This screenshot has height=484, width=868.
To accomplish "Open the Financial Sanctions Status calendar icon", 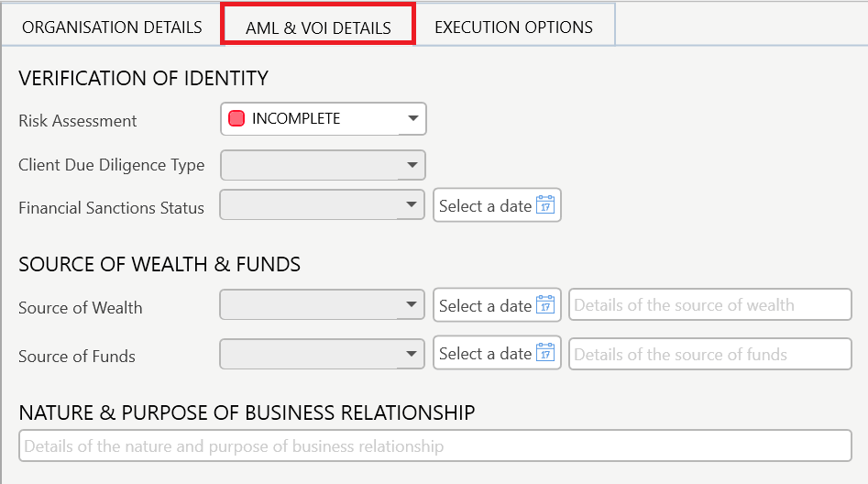I will click(x=545, y=205).
